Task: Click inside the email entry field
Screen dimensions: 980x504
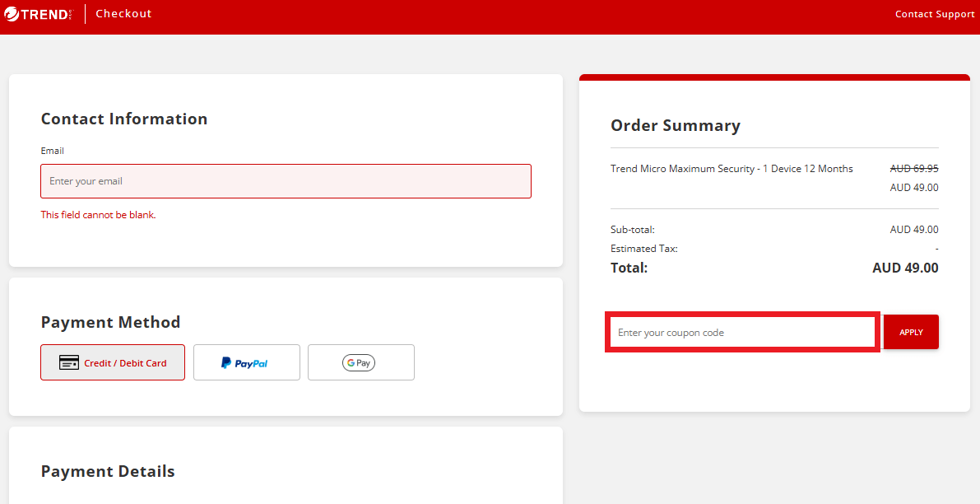Action: 286,180
